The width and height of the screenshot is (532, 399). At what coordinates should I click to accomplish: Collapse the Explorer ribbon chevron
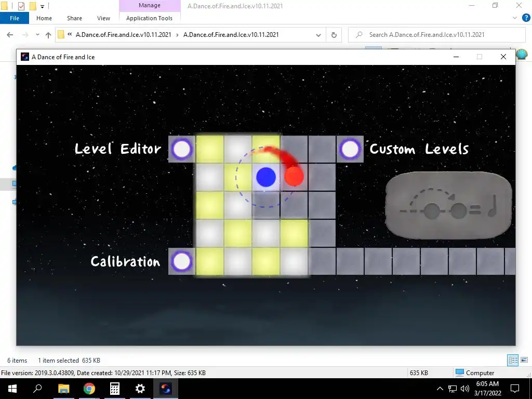coord(515,18)
